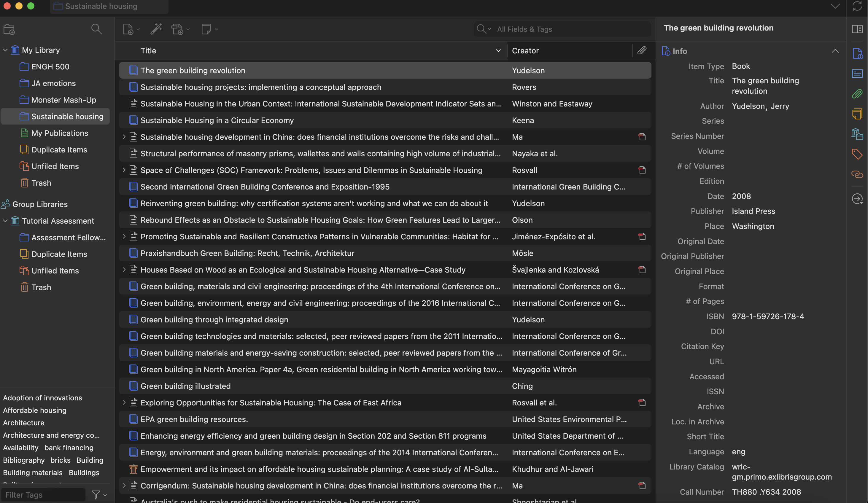Filter by Building materials tag

pyautogui.click(x=33, y=472)
